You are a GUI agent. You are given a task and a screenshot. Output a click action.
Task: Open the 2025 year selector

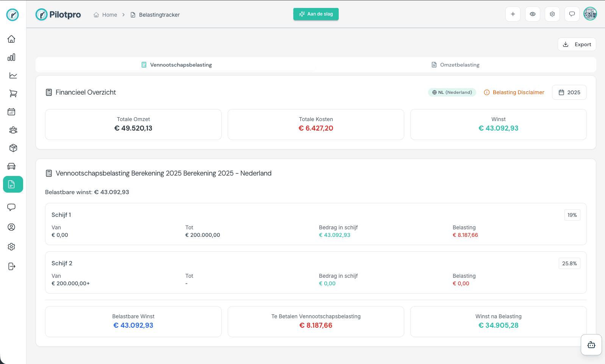coord(569,92)
